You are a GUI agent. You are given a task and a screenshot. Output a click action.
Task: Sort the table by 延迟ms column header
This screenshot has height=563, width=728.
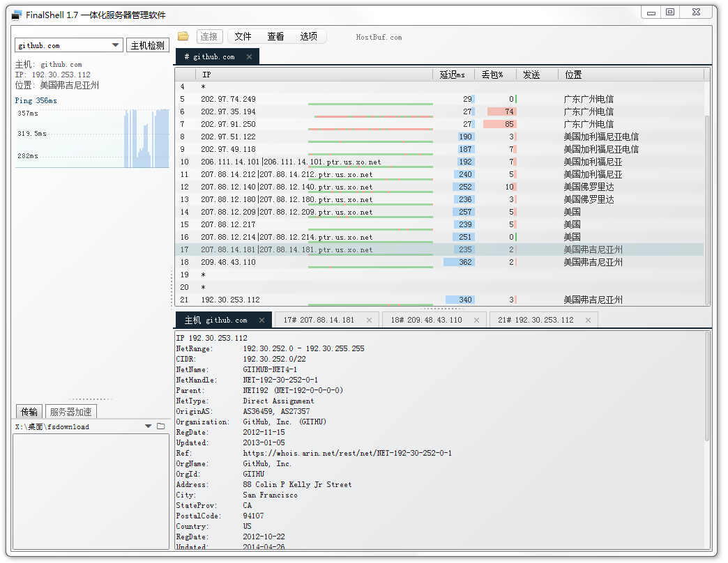click(453, 75)
